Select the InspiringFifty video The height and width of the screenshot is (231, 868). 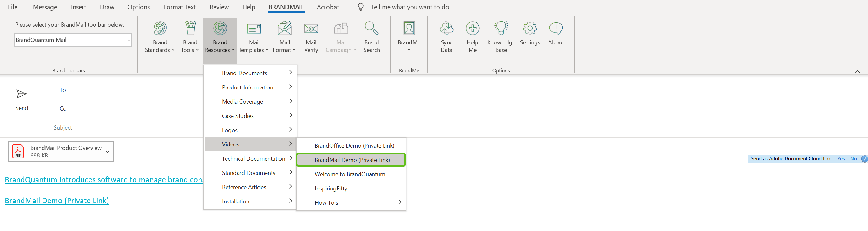click(x=351, y=189)
